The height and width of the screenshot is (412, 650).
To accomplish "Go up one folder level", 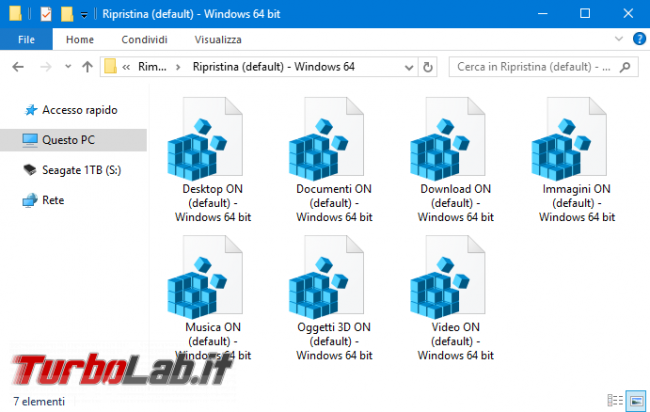I will 87,67.
